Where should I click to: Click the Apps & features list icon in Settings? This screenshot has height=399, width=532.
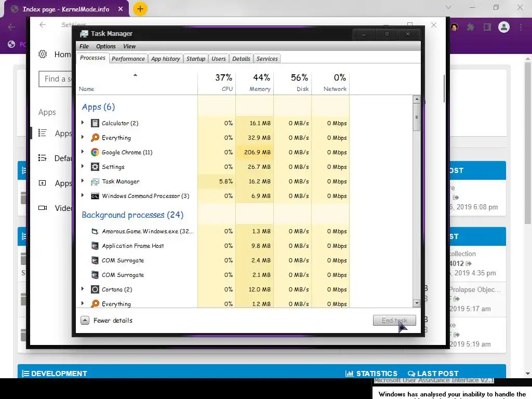click(x=43, y=132)
